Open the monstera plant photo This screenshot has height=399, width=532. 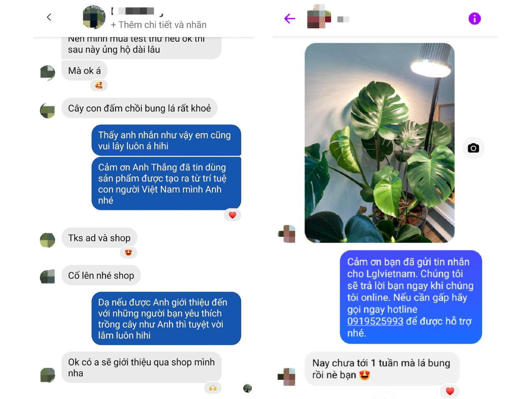(379, 143)
